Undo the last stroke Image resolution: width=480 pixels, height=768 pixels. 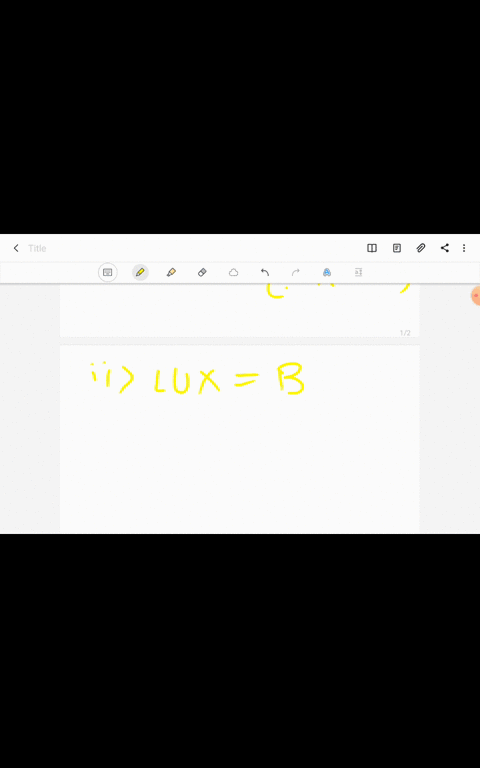pos(265,272)
